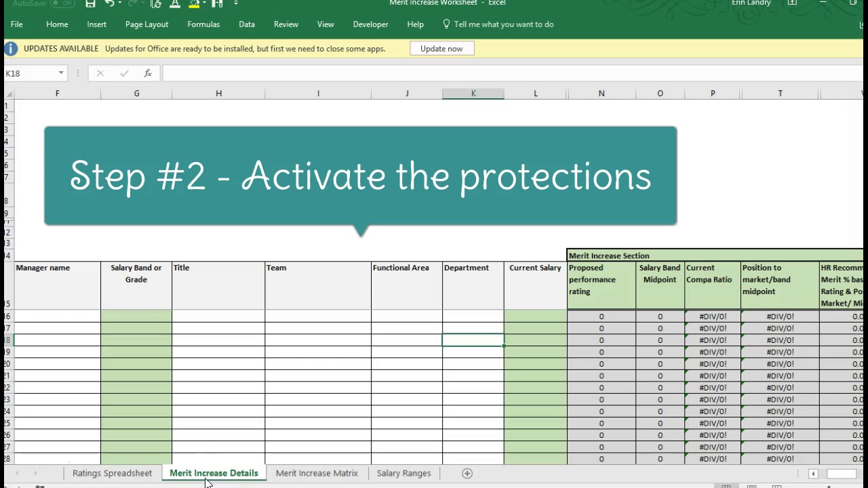
Task: Click the formula bar Enter checkmark icon
Action: coord(124,73)
